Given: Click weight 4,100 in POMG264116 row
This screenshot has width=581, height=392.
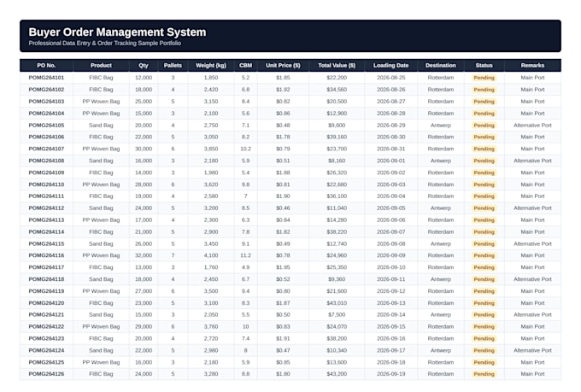Looking at the screenshot, I should click(x=211, y=255).
